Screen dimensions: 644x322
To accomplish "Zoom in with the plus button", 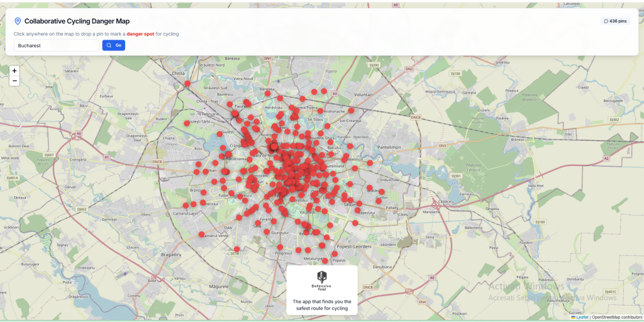I will click(x=14, y=70).
